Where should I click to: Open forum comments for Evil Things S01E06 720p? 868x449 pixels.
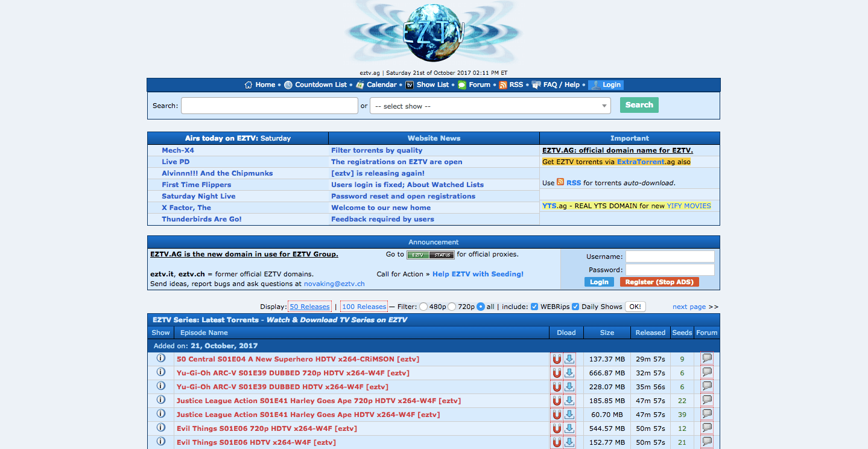point(707,428)
